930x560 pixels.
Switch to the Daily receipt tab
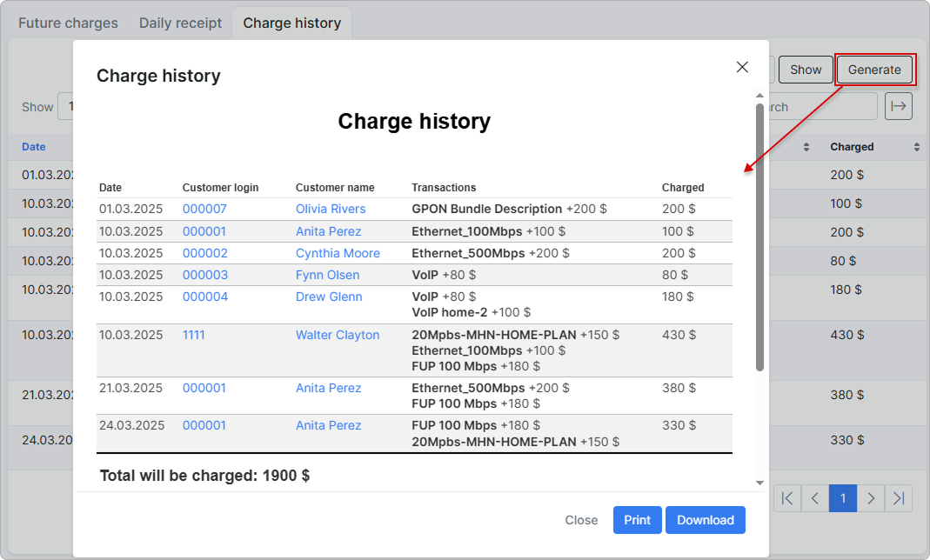click(x=180, y=23)
